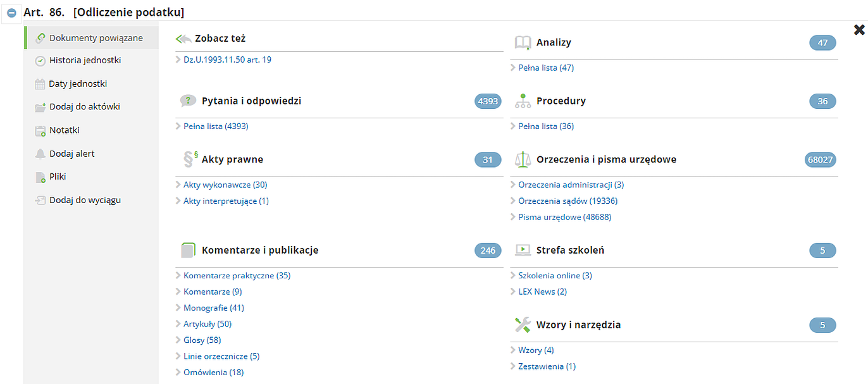The image size is (868, 384).
Task: Select Dokumenty powiązane in the sidebar
Action: pos(96,38)
